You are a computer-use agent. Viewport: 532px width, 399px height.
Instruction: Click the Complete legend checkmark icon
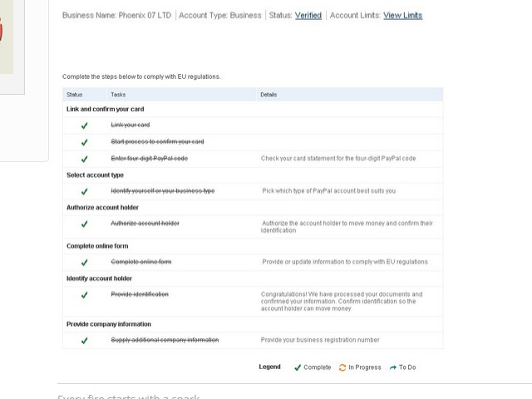click(298, 367)
